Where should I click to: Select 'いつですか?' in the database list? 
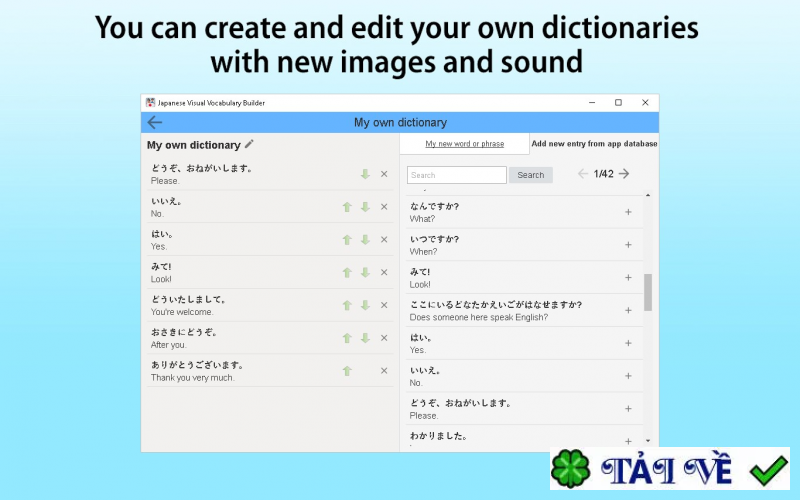(524, 245)
